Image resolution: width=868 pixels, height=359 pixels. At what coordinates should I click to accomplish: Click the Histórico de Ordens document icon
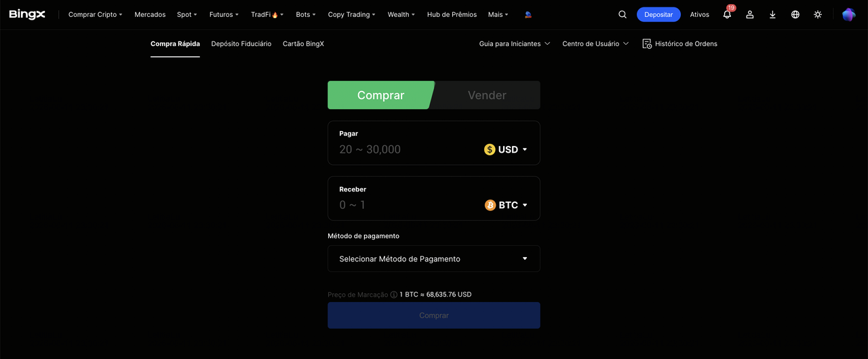(647, 43)
